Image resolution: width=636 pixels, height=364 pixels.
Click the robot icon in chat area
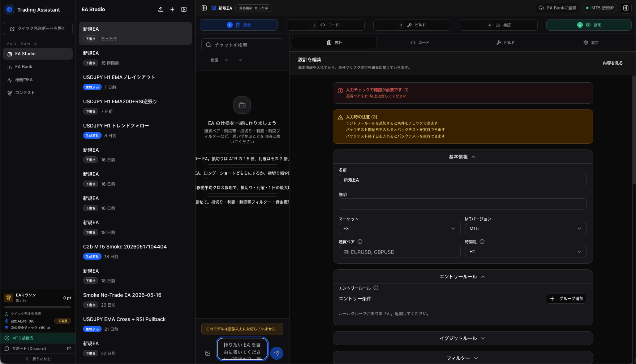click(242, 105)
